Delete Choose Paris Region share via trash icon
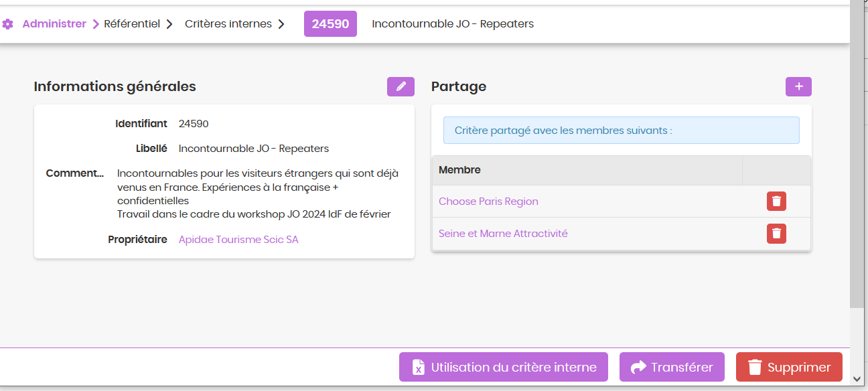 776,201
